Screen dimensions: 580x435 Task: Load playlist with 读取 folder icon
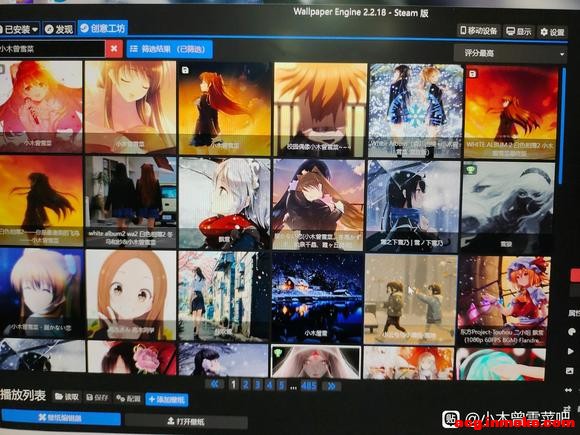tap(67, 397)
